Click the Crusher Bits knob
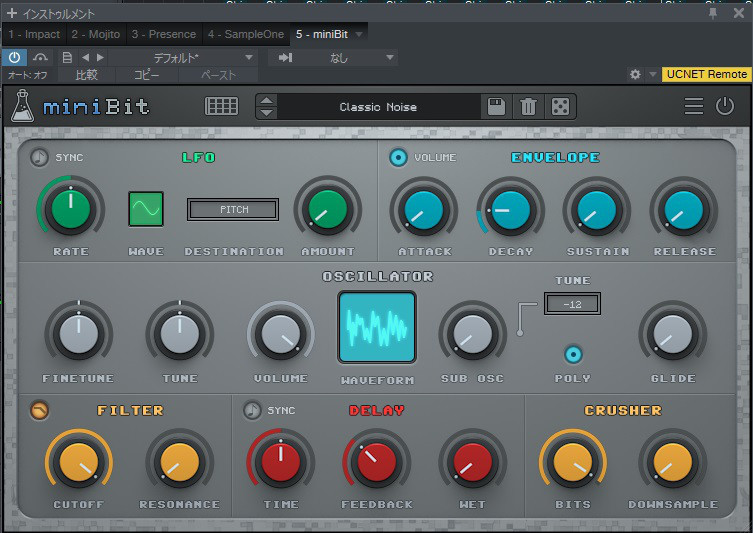 [x=573, y=462]
